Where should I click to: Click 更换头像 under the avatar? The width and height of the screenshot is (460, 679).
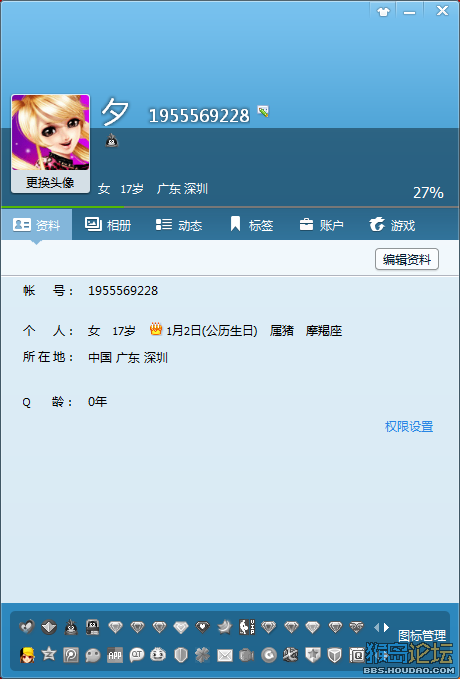[x=50, y=182]
